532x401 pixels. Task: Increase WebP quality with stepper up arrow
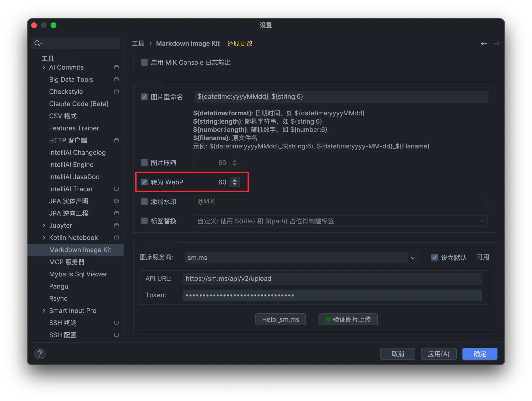tap(235, 180)
